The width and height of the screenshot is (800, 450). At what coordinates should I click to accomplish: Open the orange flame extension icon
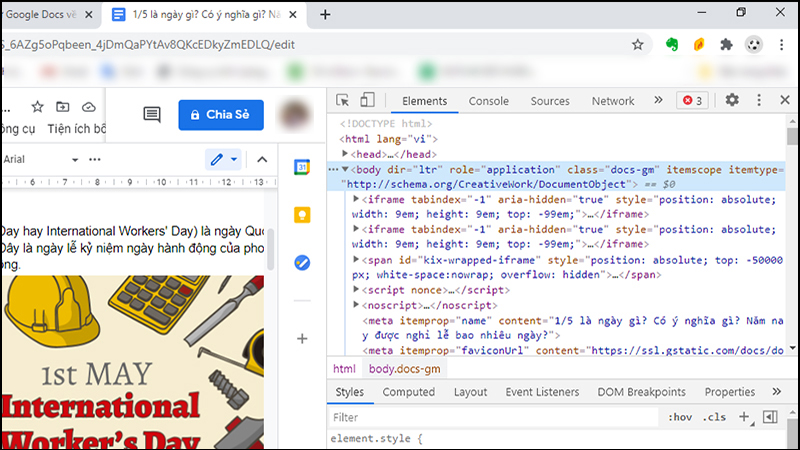coord(699,45)
